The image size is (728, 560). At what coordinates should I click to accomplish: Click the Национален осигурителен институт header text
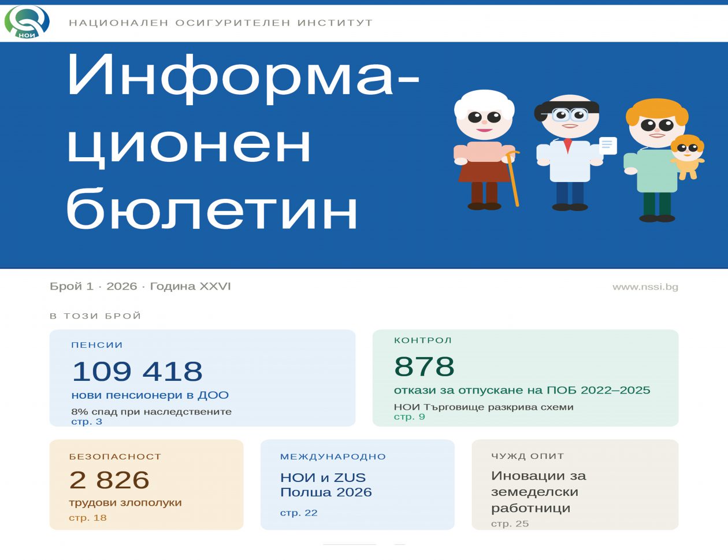[x=221, y=23]
